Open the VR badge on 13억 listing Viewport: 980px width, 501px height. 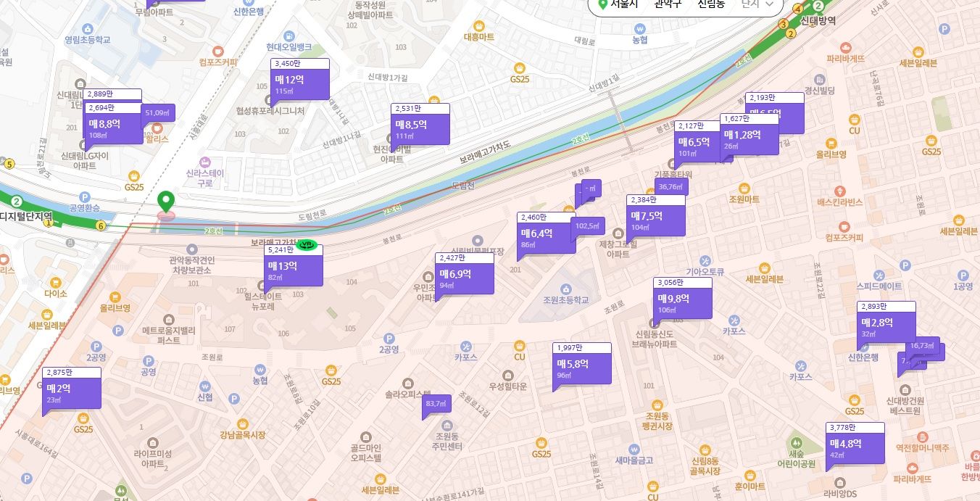(x=310, y=244)
